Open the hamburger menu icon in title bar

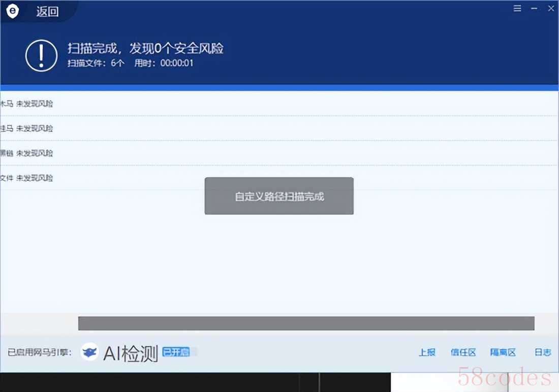click(517, 8)
